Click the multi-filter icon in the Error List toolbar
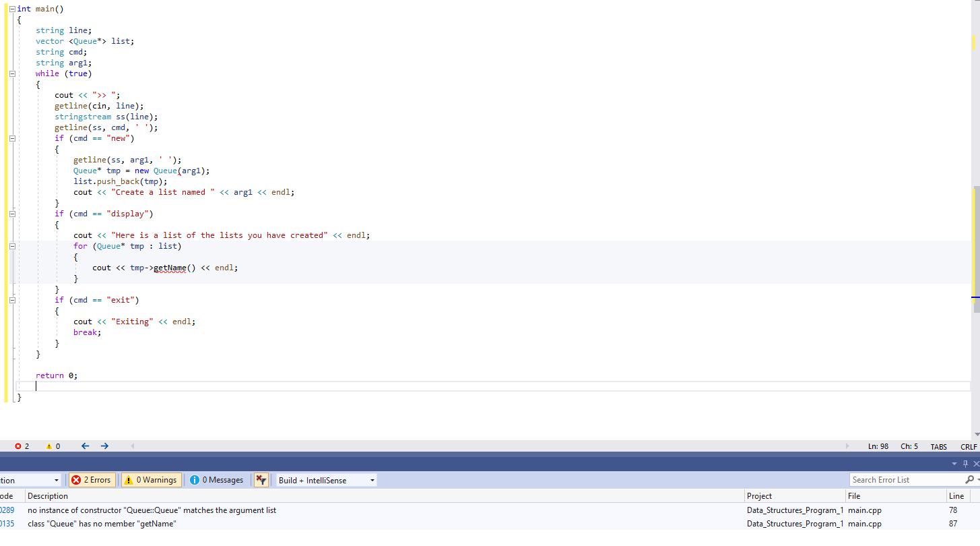The image size is (980, 546). pyautogui.click(x=261, y=480)
